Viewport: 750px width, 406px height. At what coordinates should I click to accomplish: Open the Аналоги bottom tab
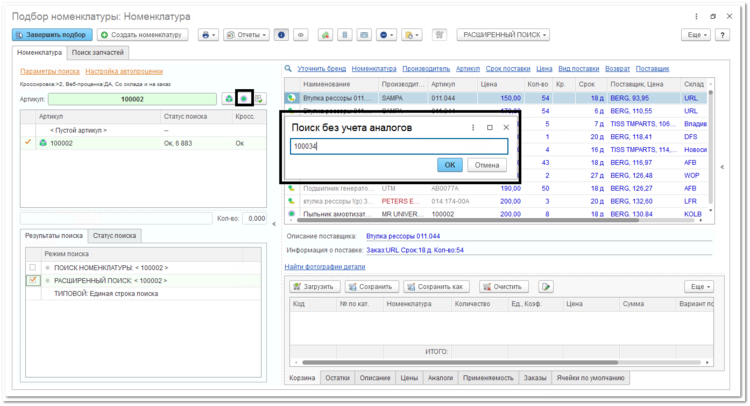441,378
